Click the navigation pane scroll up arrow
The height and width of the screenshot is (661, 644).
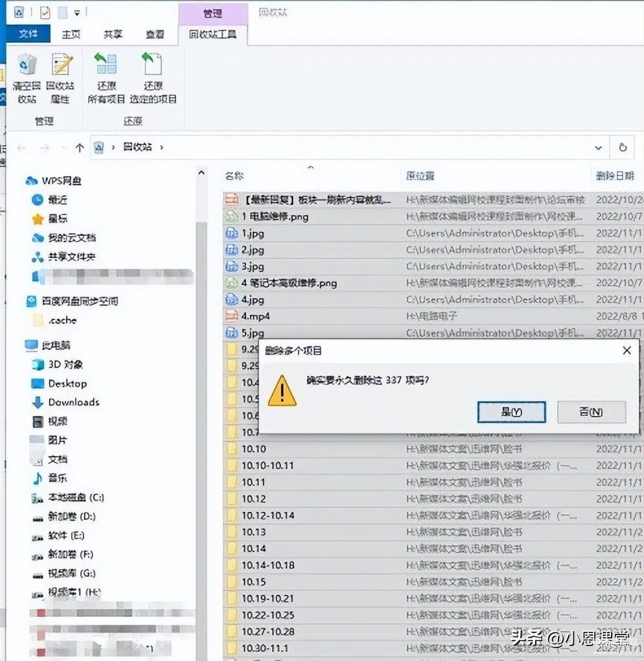(x=201, y=173)
